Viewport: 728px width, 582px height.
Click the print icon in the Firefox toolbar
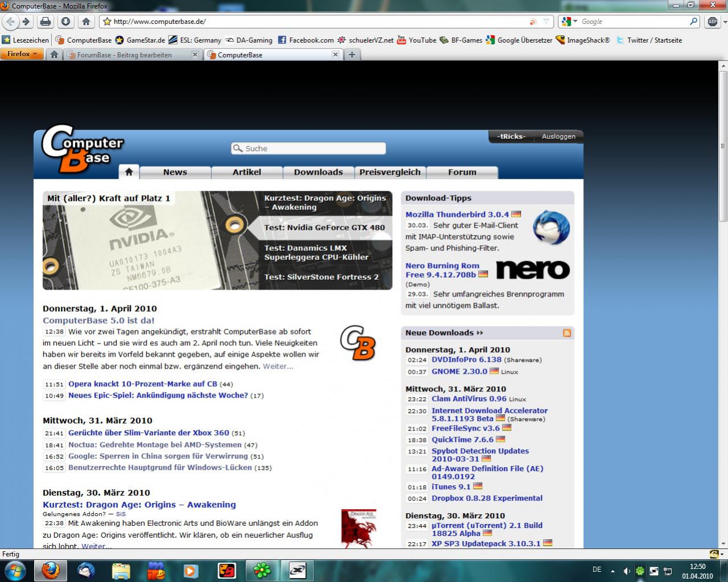point(46,22)
